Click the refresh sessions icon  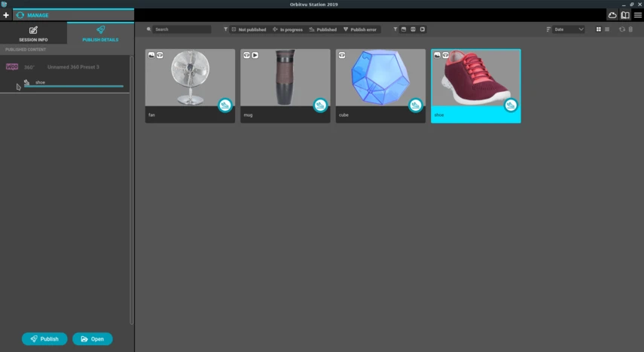pos(622,29)
